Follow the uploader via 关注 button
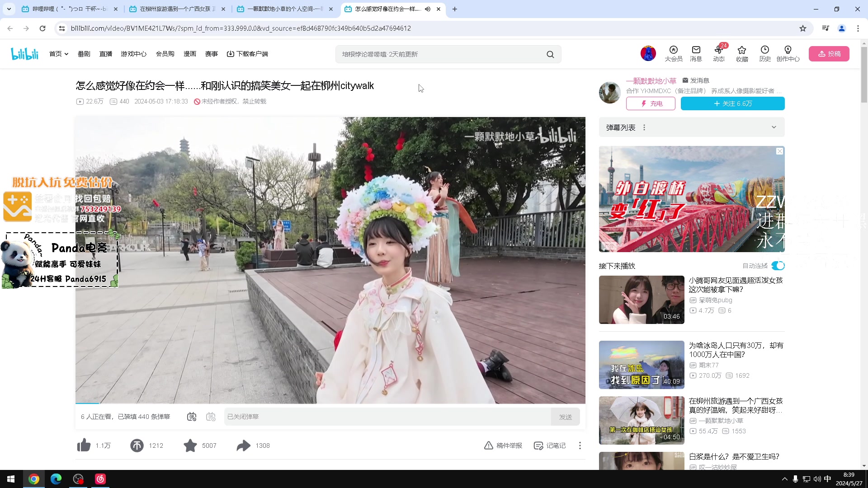This screenshot has width=868, height=488. coord(732,103)
